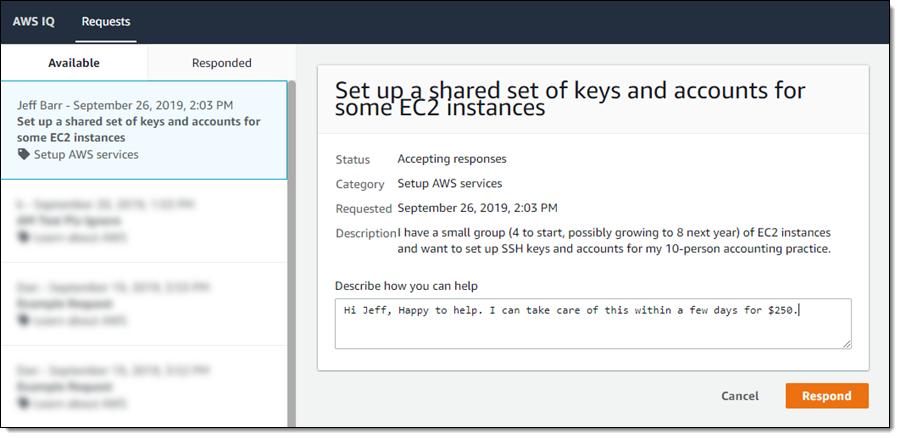Click the tag icon in the fourth request
Image resolution: width=900 pixels, height=438 pixels.
(24, 403)
